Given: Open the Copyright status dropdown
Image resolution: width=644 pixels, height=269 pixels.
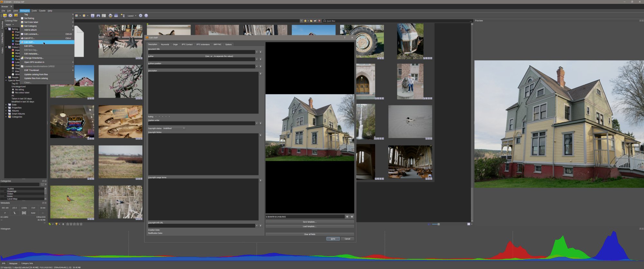Looking at the screenshot, I should [x=174, y=128].
